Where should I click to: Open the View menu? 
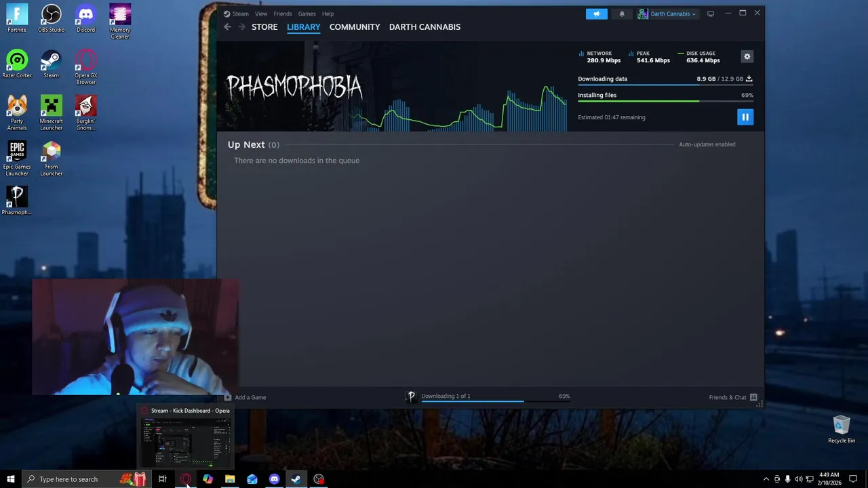point(260,14)
